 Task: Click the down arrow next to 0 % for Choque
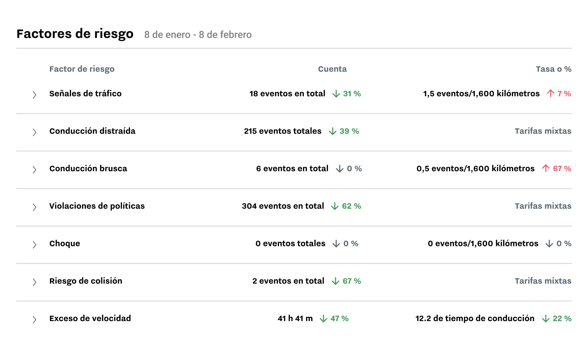click(336, 243)
